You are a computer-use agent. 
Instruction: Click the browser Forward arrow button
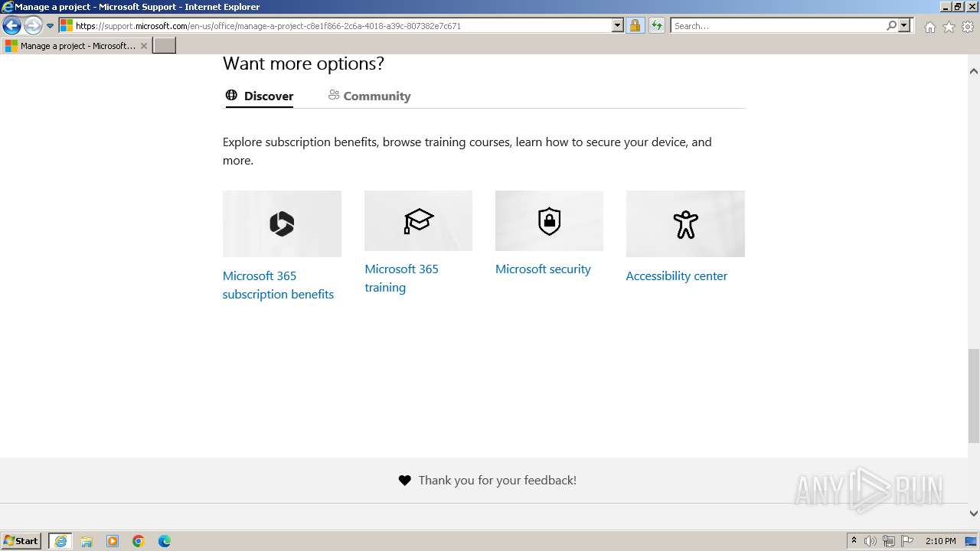tap(33, 26)
